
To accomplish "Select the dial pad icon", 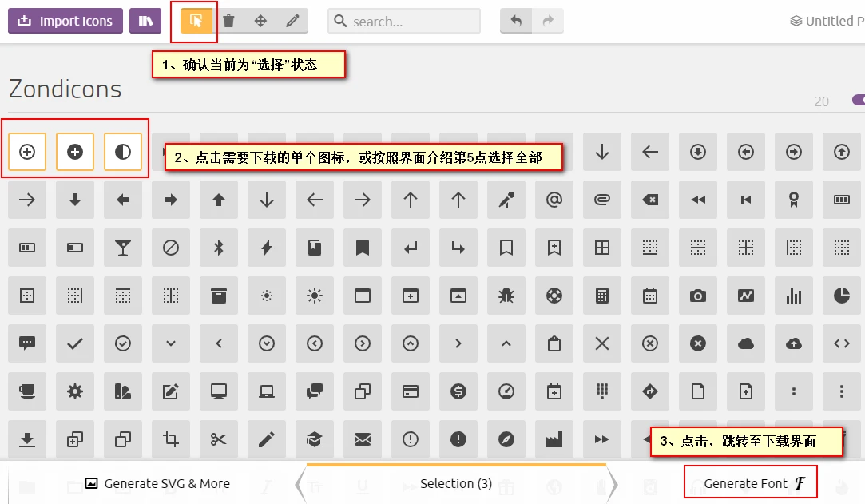I will click(x=602, y=391).
